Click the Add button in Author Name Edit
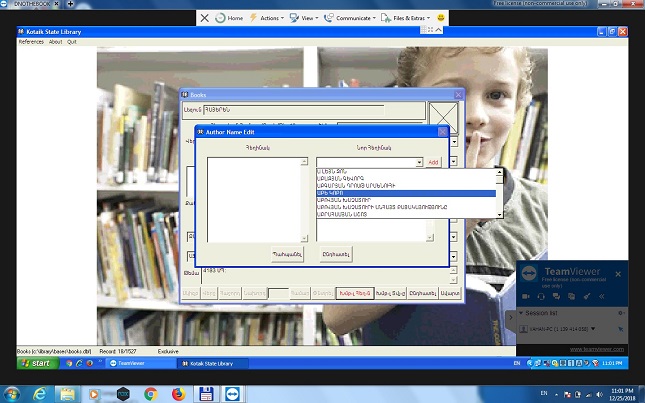Screen dimensions: 645x403 pos(433,162)
